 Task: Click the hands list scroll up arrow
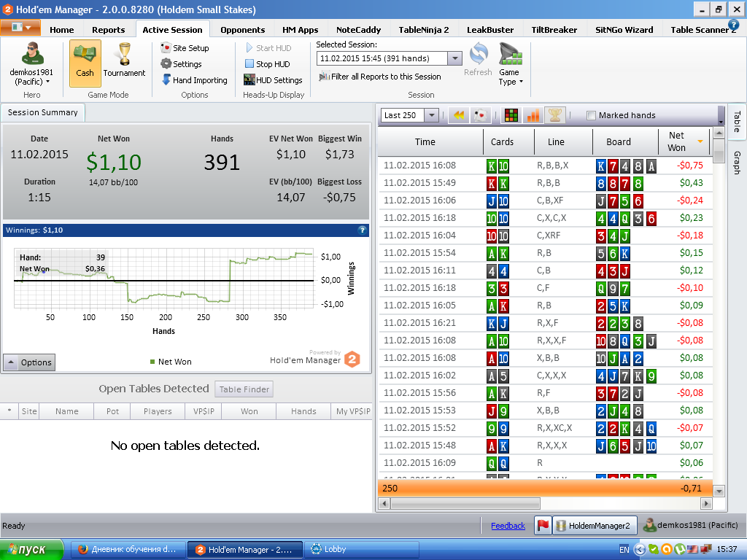coord(719,134)
